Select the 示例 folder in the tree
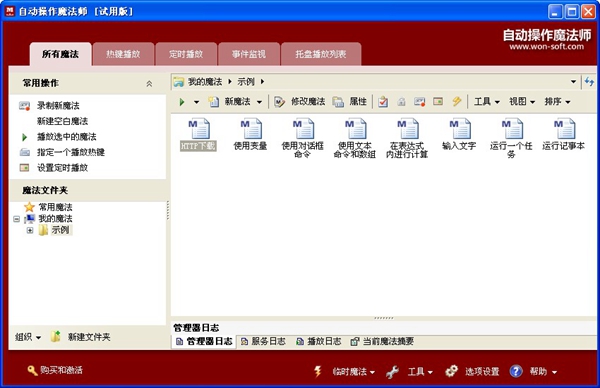 tap(60, 230)
